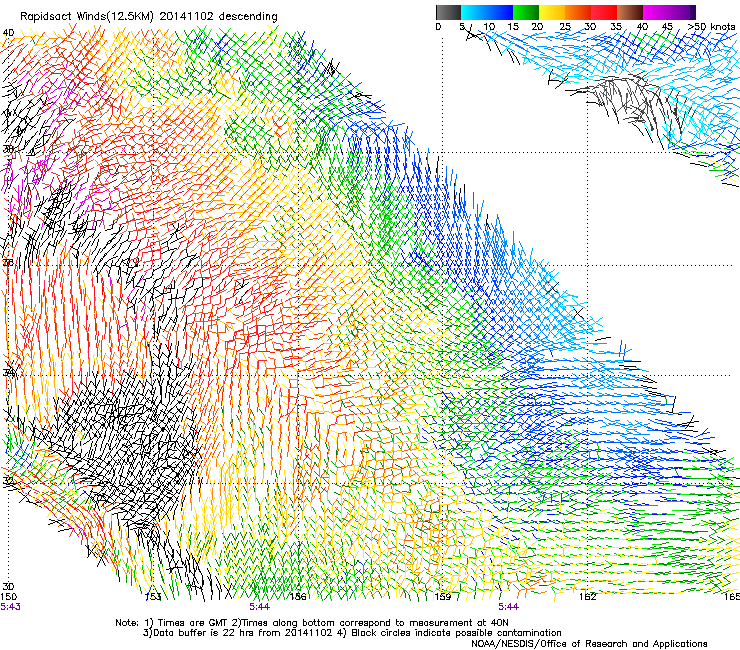The image size is (740, 650).
Task: Select the brown 35-40 knots legend swatch
Action: point(630,12)
